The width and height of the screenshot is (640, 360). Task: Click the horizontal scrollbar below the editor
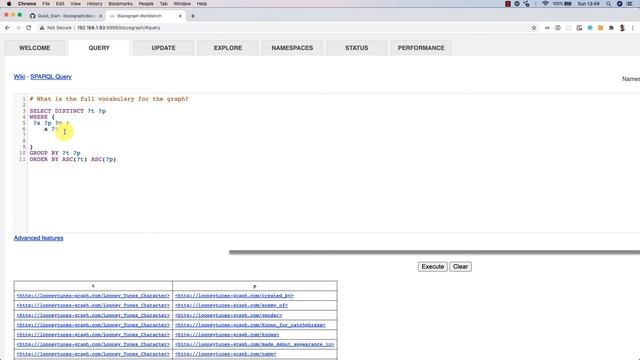434,252
